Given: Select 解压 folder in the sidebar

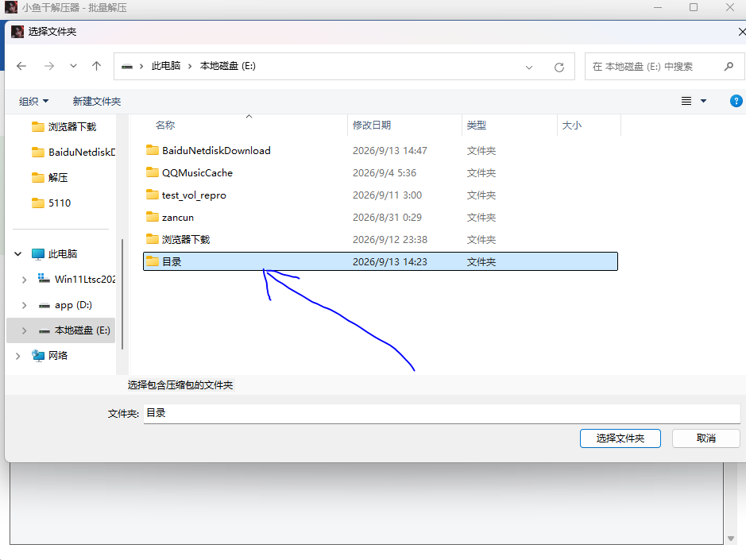Looking at the screenshot, I should (49, 177).
